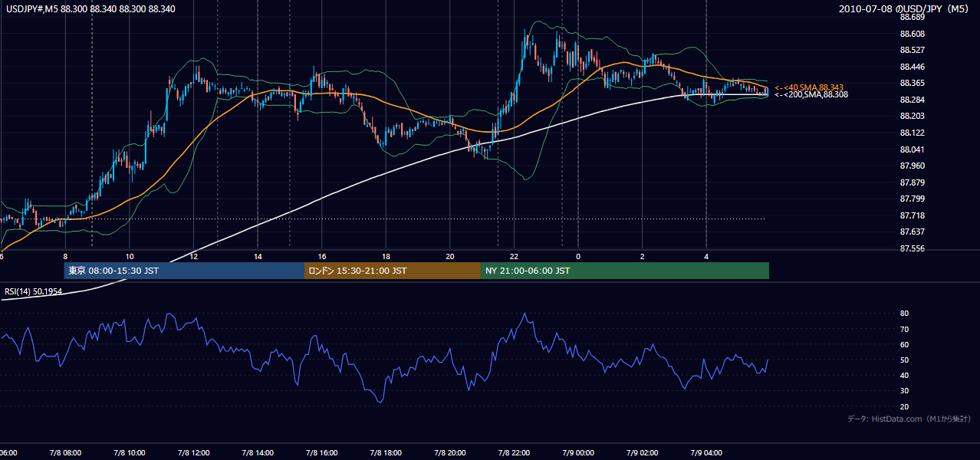
Task: Click price axis value 88.446
Action: coord(912,67)
